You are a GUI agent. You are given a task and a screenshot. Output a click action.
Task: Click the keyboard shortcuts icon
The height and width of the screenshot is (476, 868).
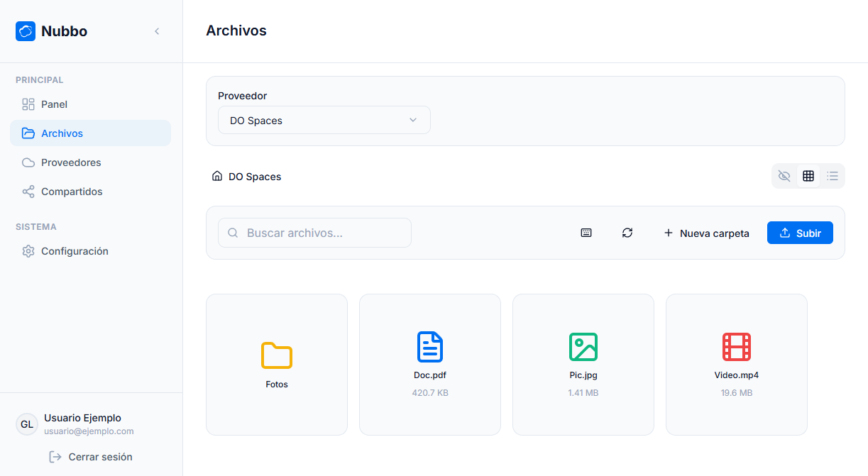(586, 233)
